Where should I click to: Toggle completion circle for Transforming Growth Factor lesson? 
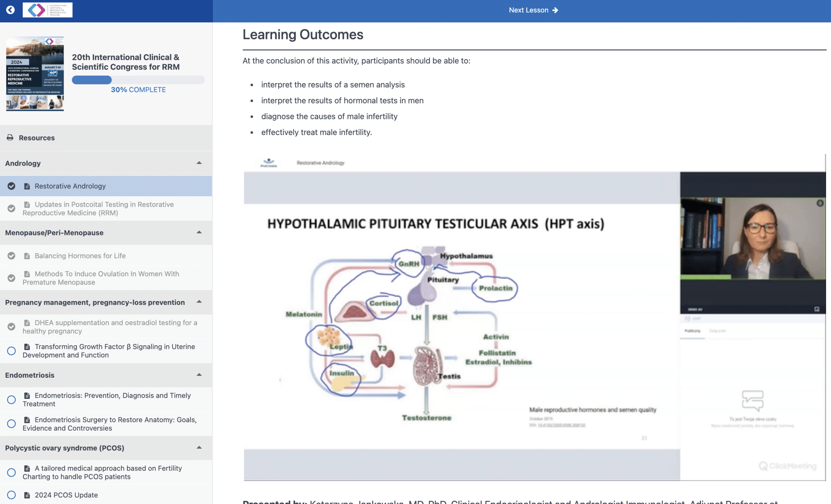coord(11,351)
